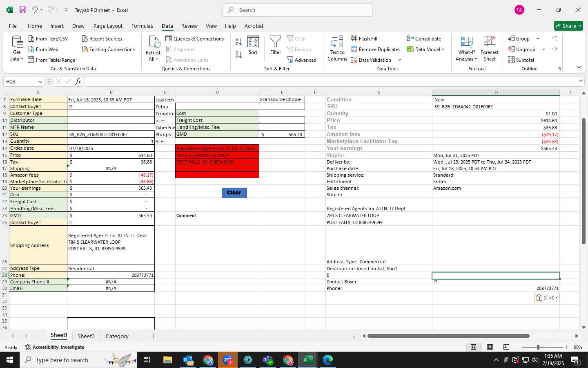Open Windows Start menu
The width and height of the screenshot is (588, 368).
click(10, 360)
